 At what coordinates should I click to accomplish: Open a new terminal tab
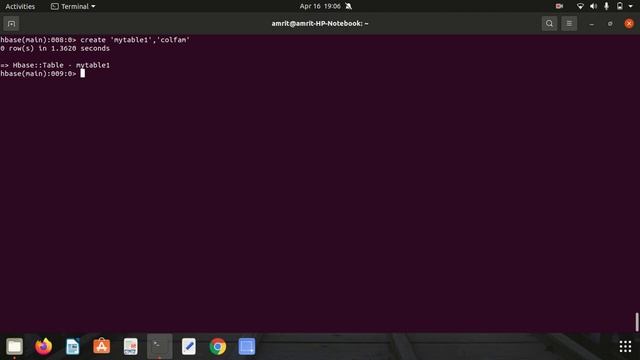click(11, 24)
